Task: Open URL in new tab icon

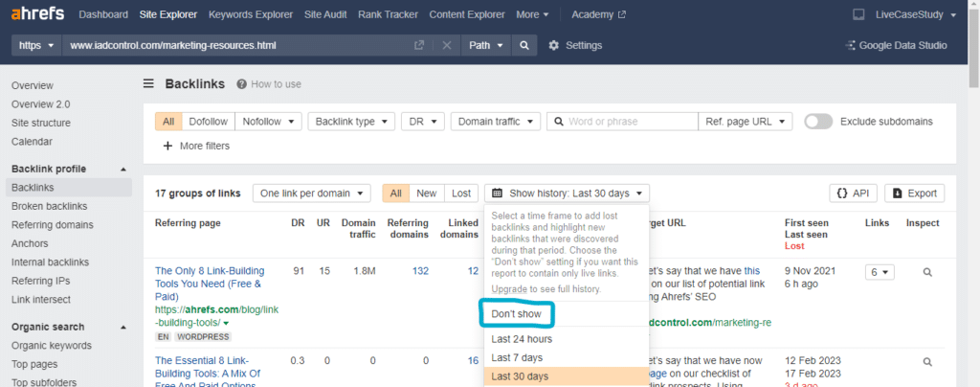Action: pos(419,45)
